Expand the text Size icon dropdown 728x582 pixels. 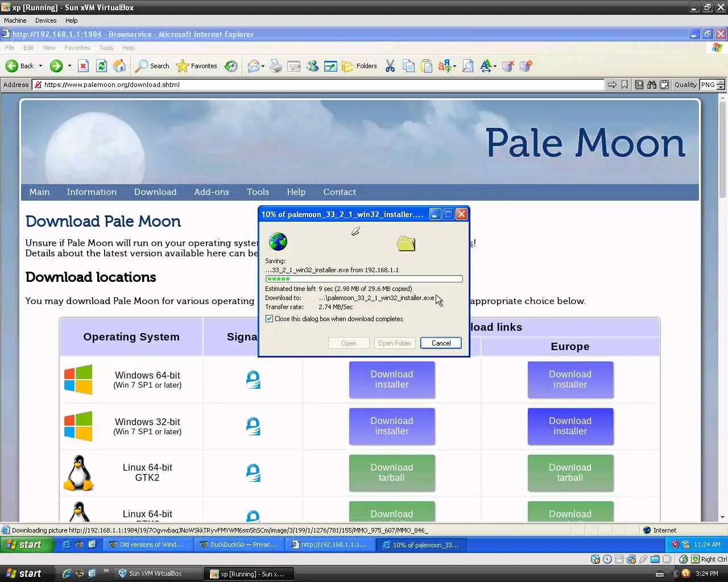coord(495,66)
